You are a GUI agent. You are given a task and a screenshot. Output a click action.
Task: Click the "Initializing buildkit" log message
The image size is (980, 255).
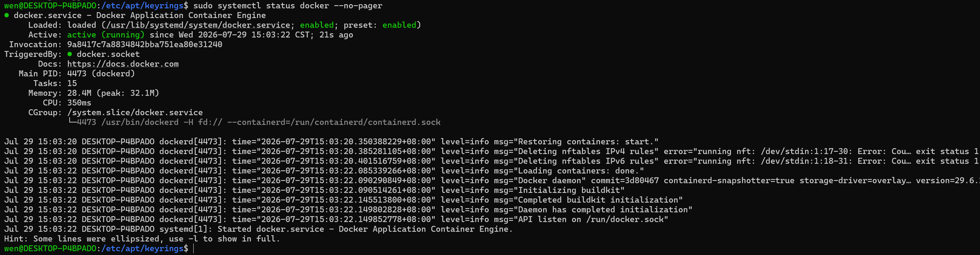(569, 190)
